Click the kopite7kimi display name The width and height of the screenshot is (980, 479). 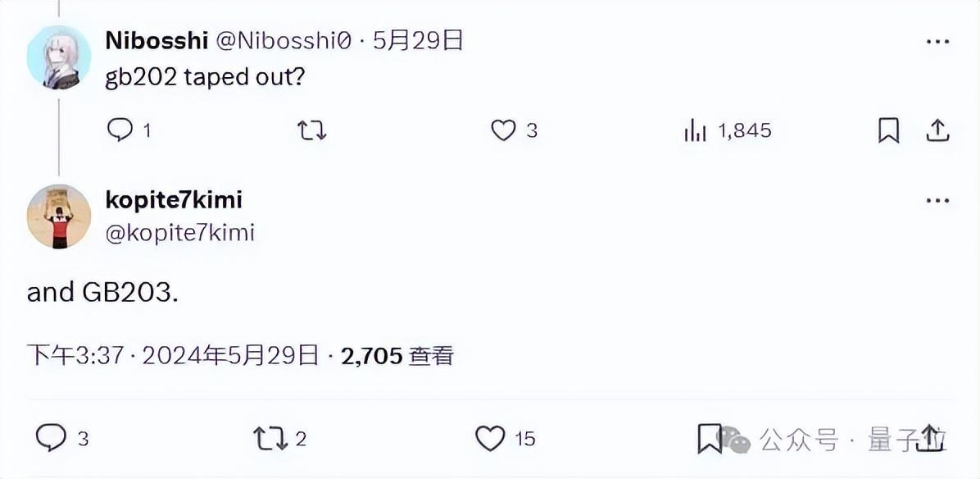click(x=174, y=199)
